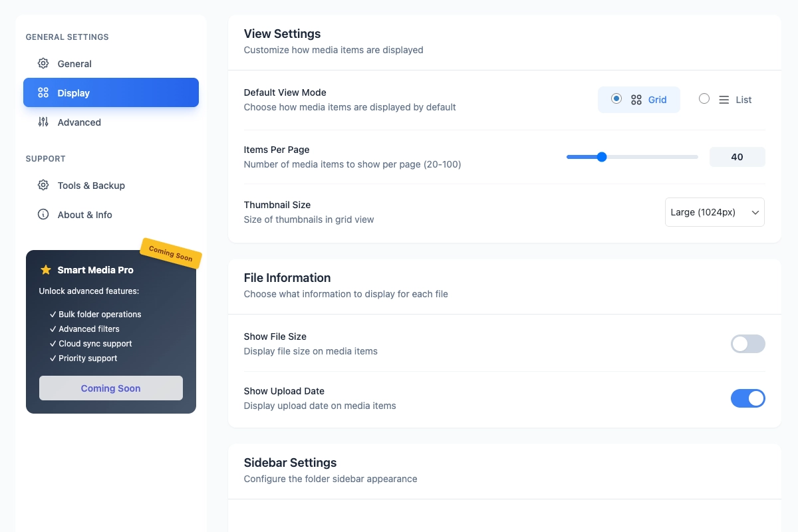Open the General settings section
Viewport: 798px width, 532px height.
[x=74, y=63]
